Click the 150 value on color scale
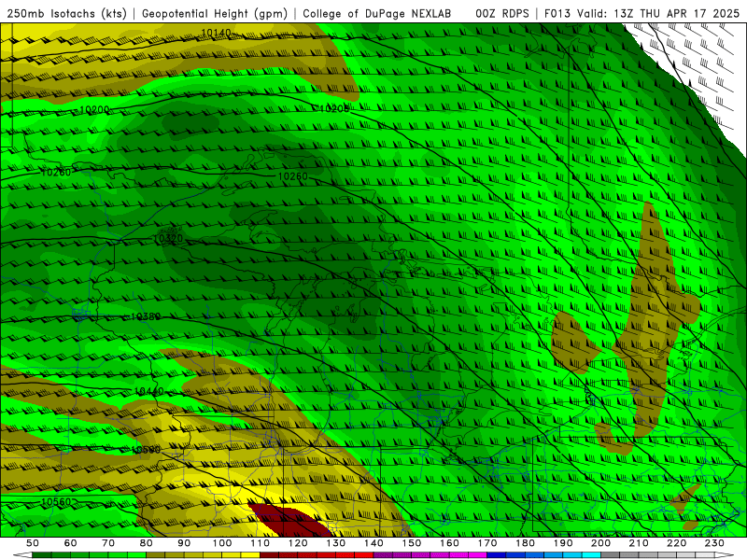Viewport: 747px width, 560px height. click(412, 543)
